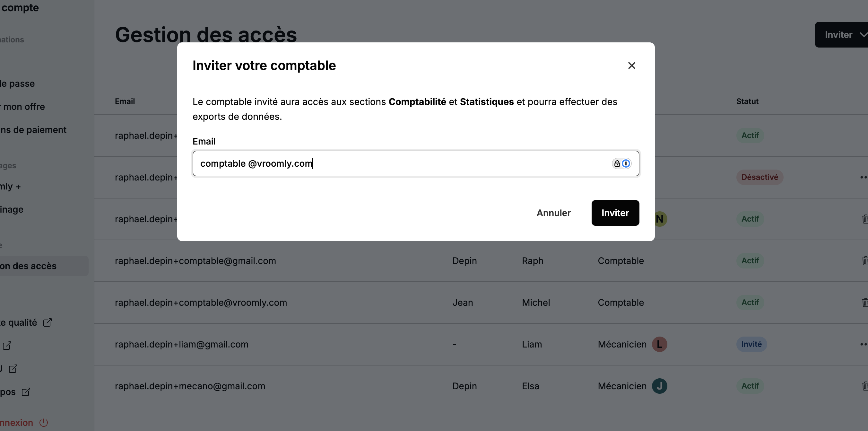The height and width of the screenshot is (431, 868).
Task: Click the raphael.depin+comptable@vroomly.com email cell
Action: tap(201, 303)
